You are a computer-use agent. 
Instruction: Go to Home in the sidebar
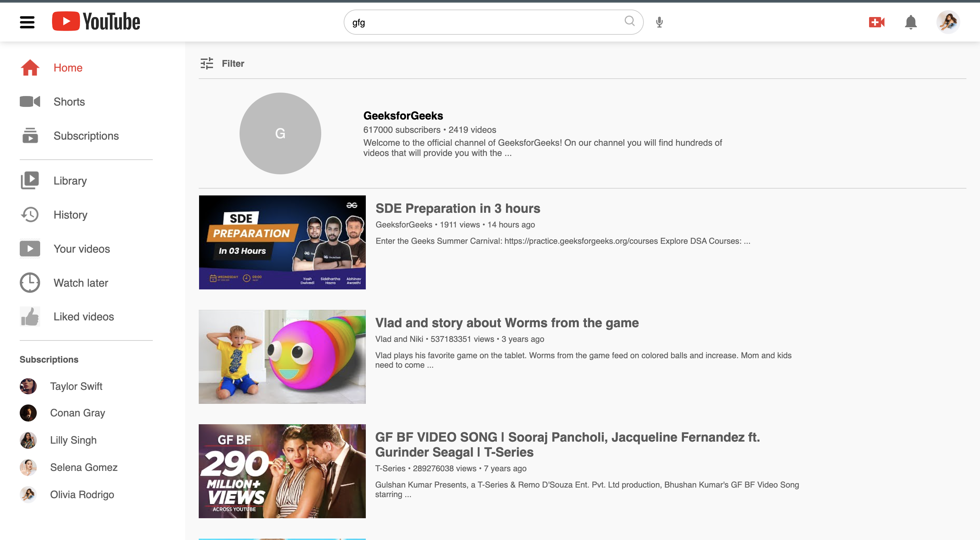coord(68,67)
